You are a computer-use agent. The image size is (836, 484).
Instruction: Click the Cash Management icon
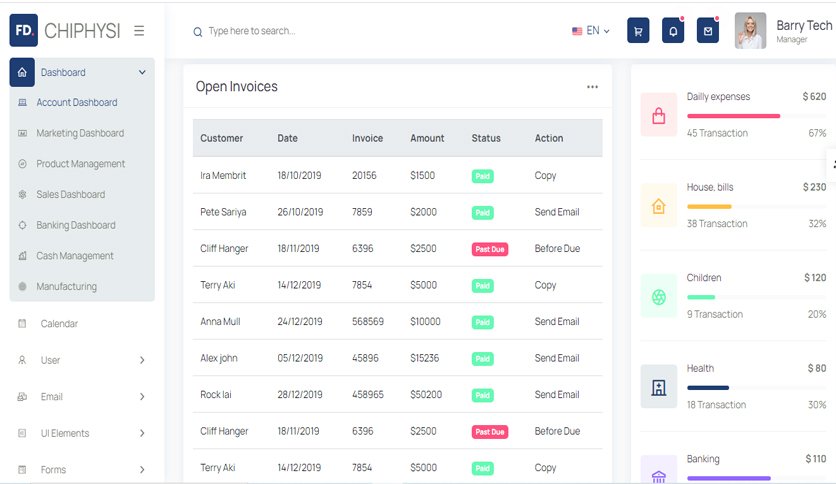pyautogui.click(x=22, y=256)
